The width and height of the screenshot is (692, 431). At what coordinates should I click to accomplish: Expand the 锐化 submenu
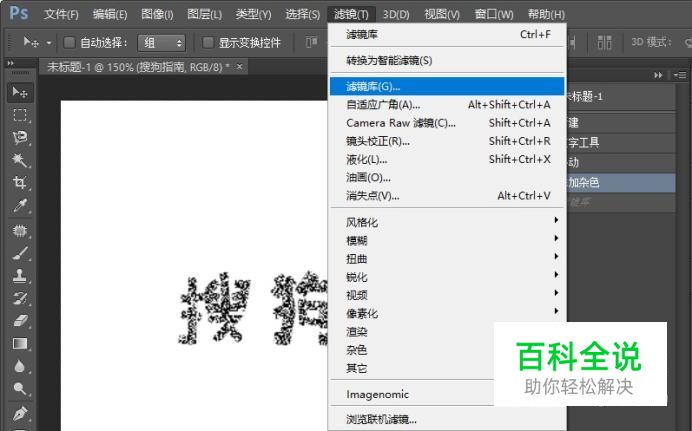pos(447,277)
